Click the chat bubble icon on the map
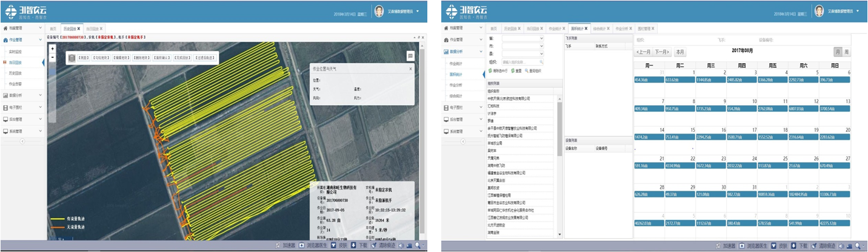The height and width of the screenshot is (252, 868). coord(410,55)
